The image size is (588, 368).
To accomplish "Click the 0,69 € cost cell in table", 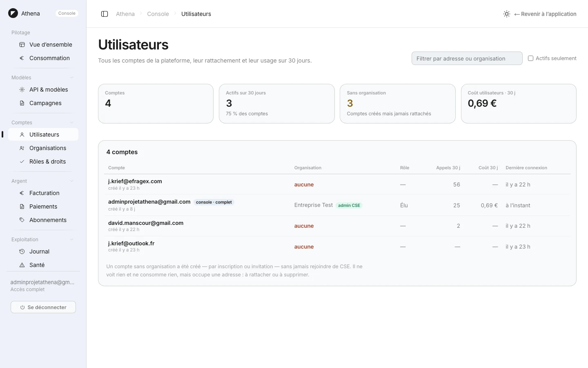I will click(x=489, y=205).
